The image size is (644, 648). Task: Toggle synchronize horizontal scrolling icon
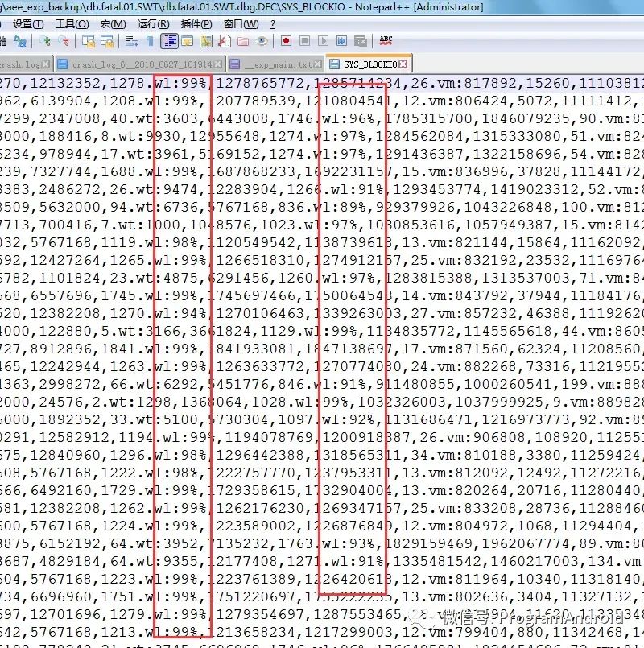(x=107, y=41)
